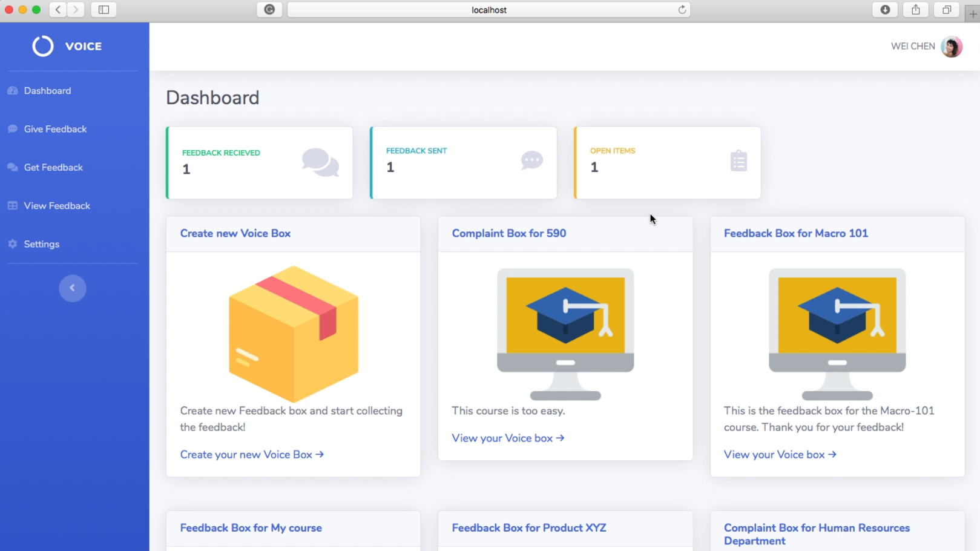The image size is (980, 551).
Task: Click the Open Items clipboard icon
Action: (x=738, y=160)
